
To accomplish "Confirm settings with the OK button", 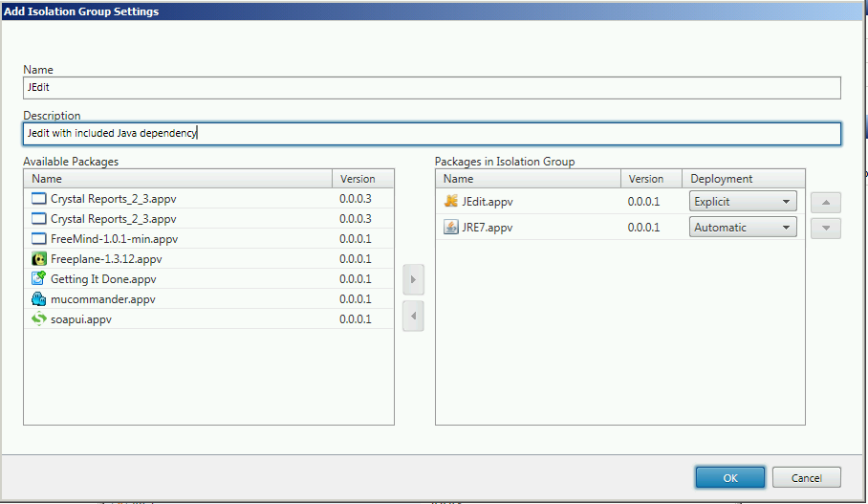I will pyautogui.click(x=729, y=477).
